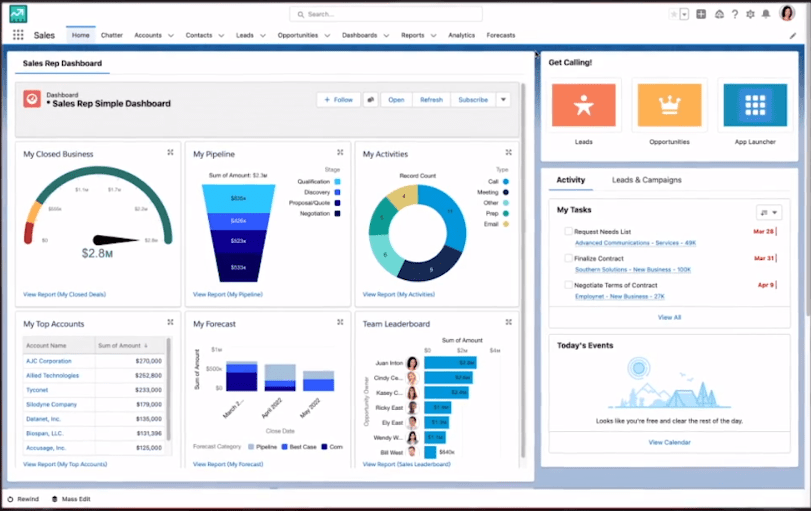
Task: Check the Finalize Contract task
Action: tap(568, 258)
